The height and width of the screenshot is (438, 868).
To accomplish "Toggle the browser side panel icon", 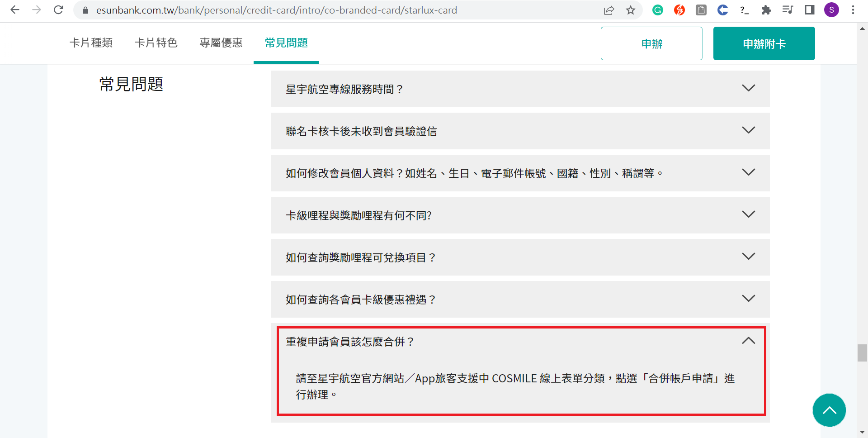I will click(x=809, y=10).
